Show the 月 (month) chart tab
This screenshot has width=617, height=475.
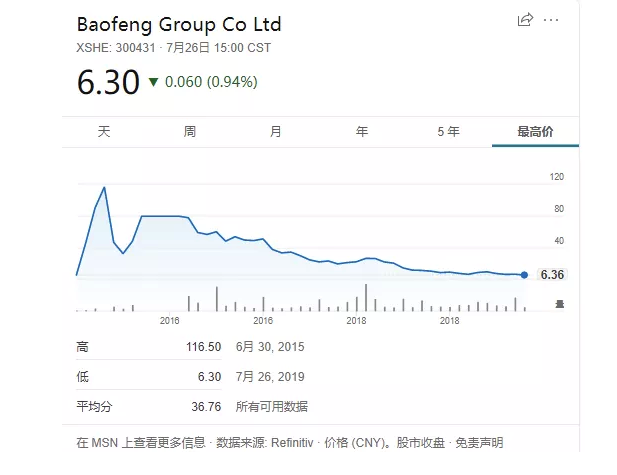tap(276, 132)
